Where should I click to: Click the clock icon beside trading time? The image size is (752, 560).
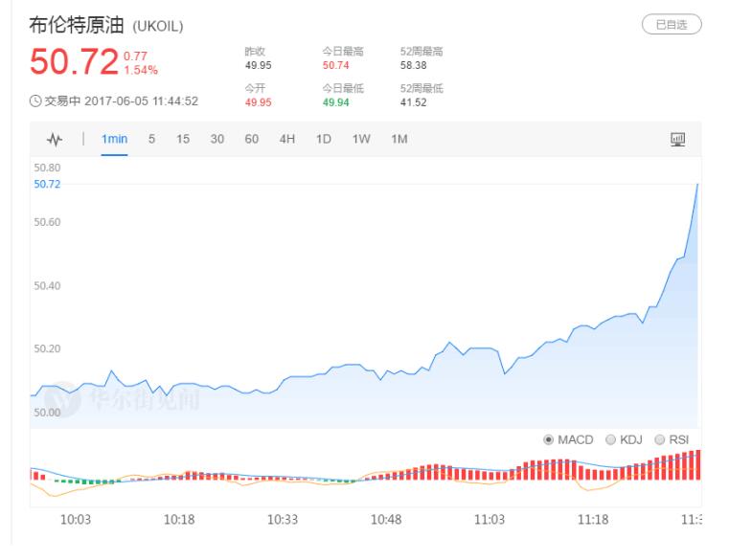coord(35,101)
